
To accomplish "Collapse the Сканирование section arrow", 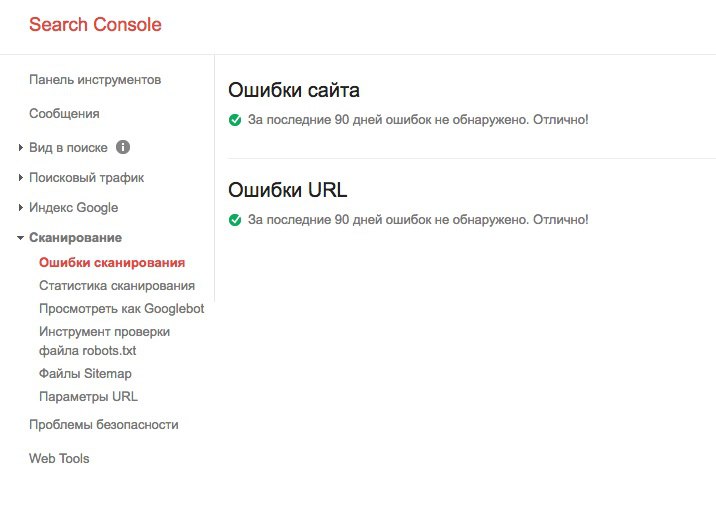I will (21, 238).
